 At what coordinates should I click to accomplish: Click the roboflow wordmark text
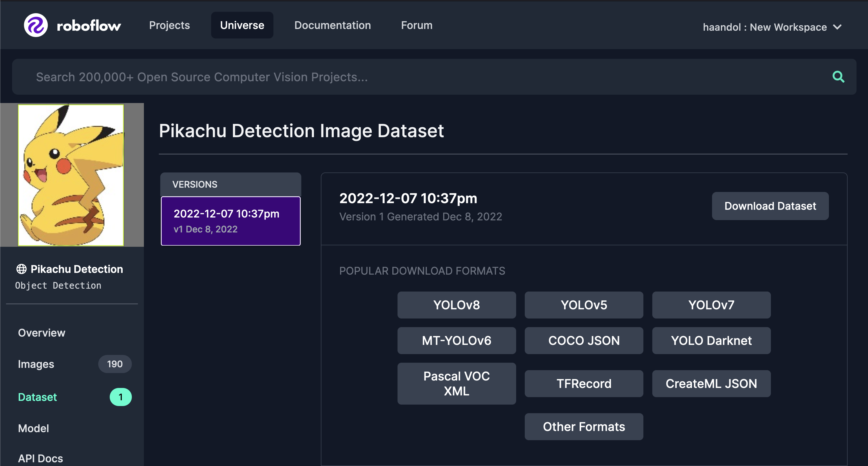click(x=89, y=26)
